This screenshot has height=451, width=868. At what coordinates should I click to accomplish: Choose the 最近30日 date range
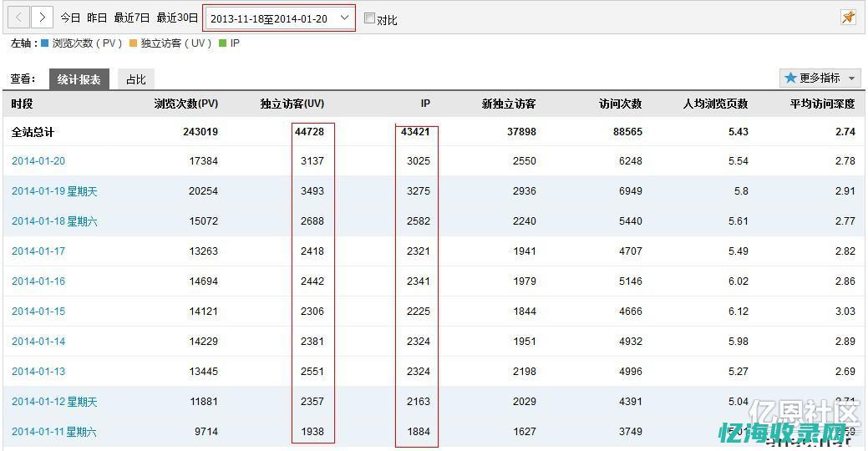[177, 18]
